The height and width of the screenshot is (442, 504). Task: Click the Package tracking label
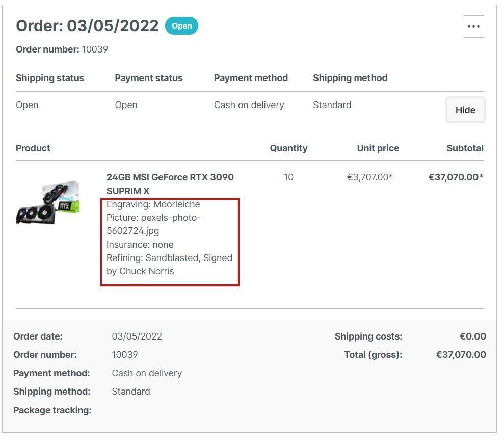coord(52,410)
